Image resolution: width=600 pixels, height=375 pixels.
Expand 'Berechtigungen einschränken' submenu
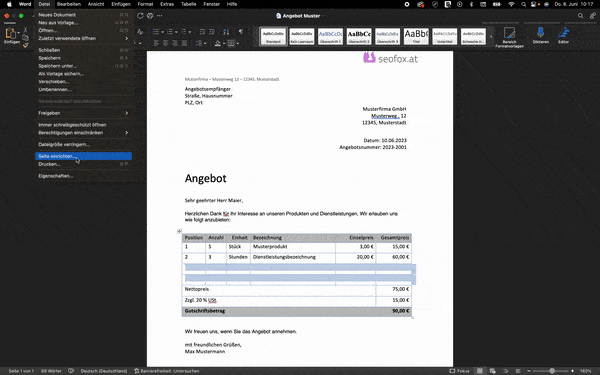83,133
